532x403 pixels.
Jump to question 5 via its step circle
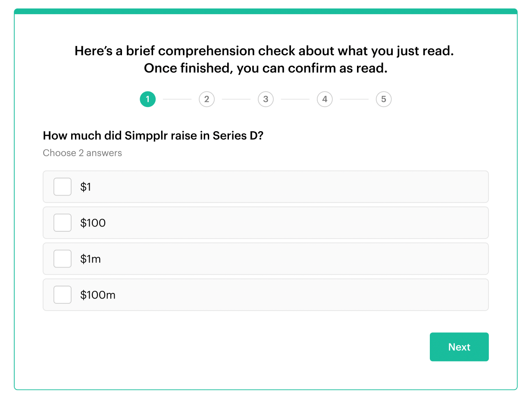pos(384,99)
